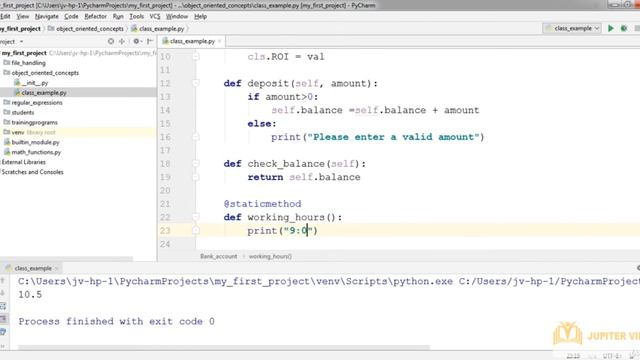The width and height of the screenshot is (640, 360).
Task: Open the Run menu
Action: 118,16
